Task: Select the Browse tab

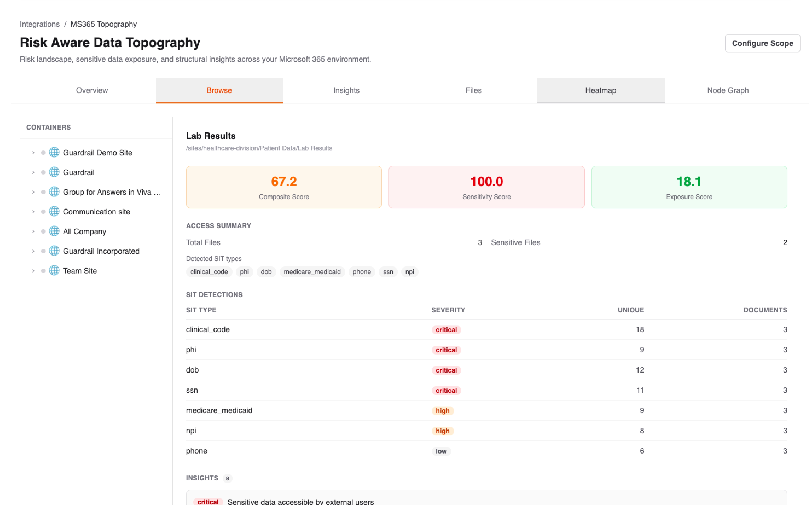Action: click(219, 91)
